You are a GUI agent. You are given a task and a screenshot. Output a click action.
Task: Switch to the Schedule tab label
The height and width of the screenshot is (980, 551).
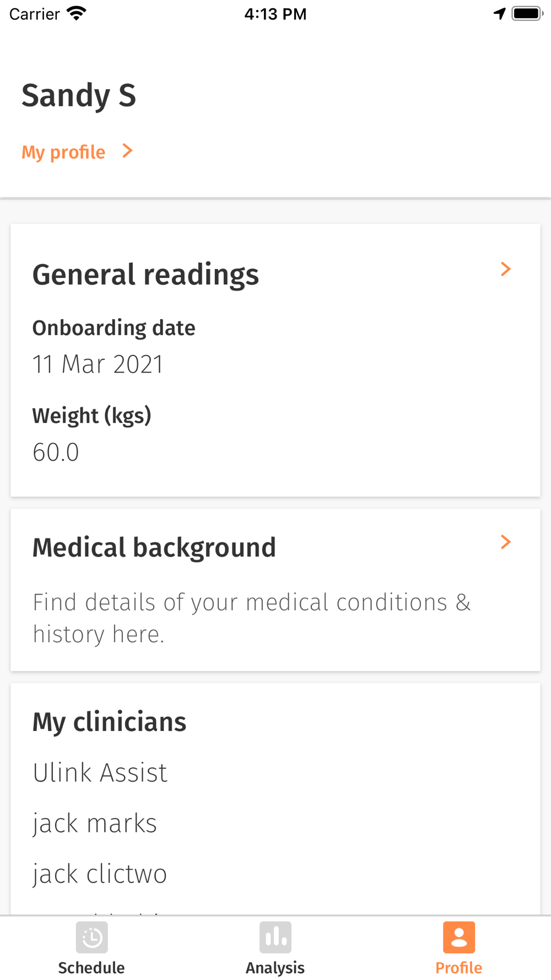tap(91, 967)
